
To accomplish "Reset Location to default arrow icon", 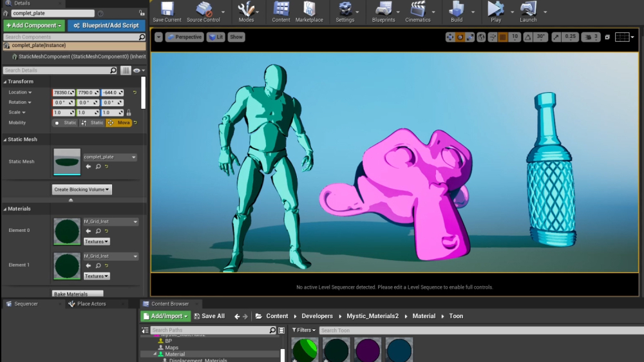I will point(135,93).
